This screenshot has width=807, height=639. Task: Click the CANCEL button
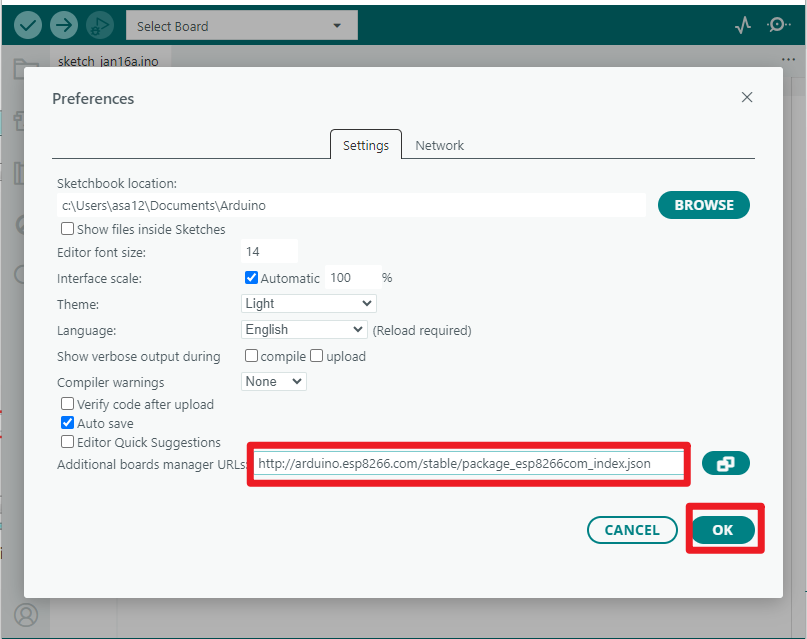pos(632,530)
